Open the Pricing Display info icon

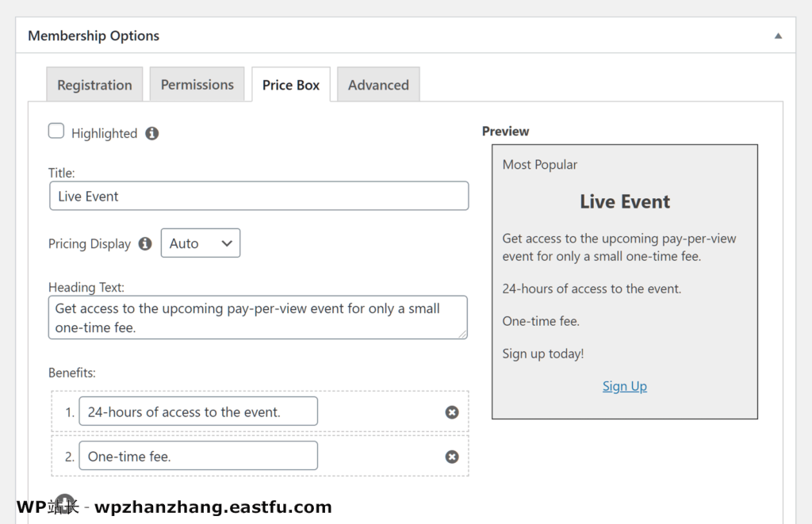coord(145,243)
